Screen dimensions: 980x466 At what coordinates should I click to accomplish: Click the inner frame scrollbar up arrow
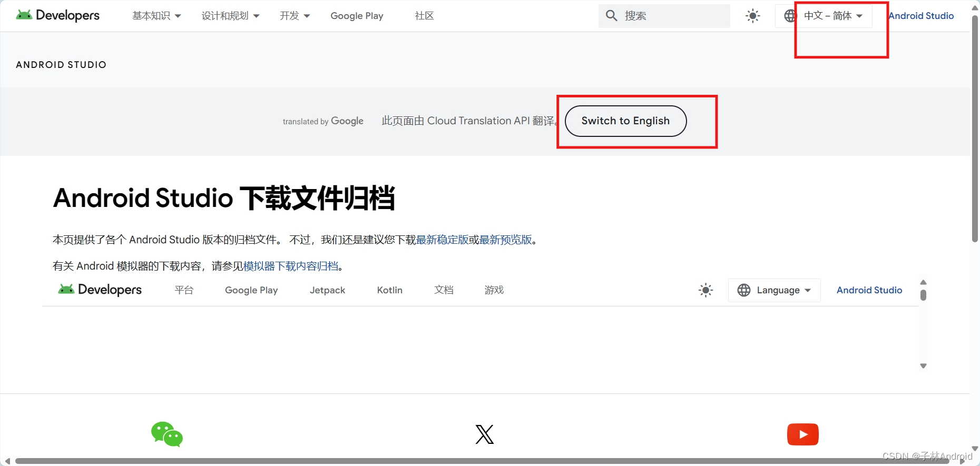(923, 282)
